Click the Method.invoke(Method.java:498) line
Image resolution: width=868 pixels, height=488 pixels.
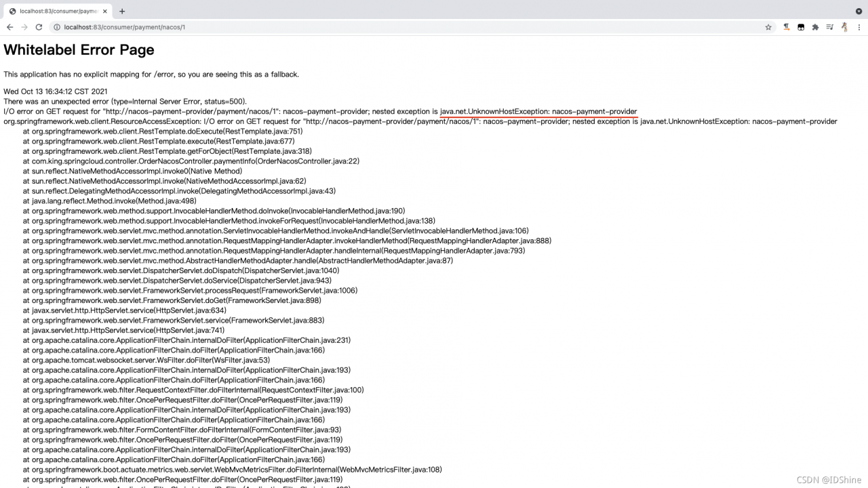click(x=110, y=201)
